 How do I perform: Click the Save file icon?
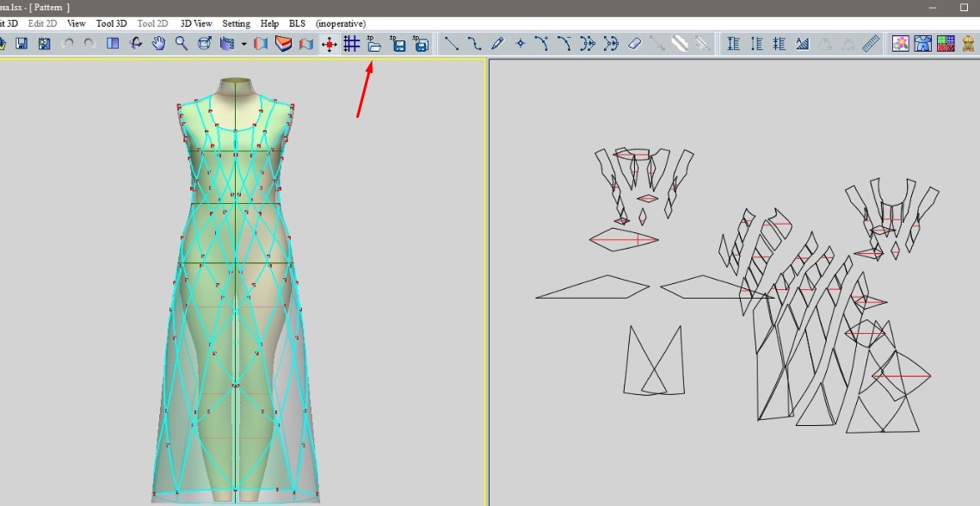point(22,44)
